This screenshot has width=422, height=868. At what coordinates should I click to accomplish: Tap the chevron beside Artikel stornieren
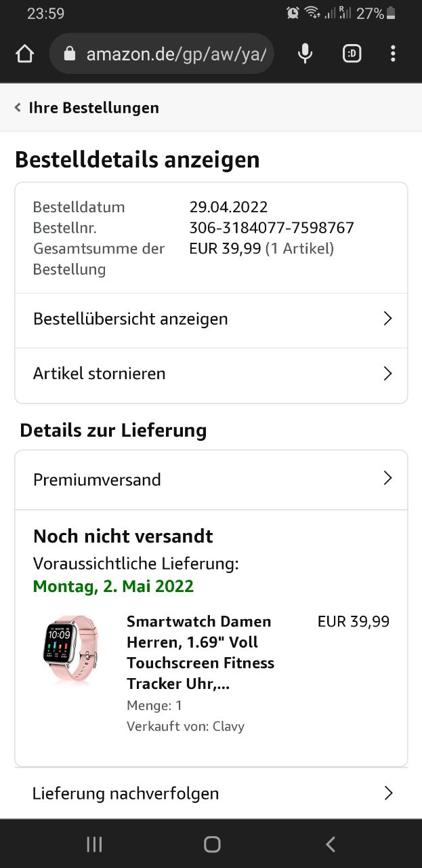coord(387,374)
